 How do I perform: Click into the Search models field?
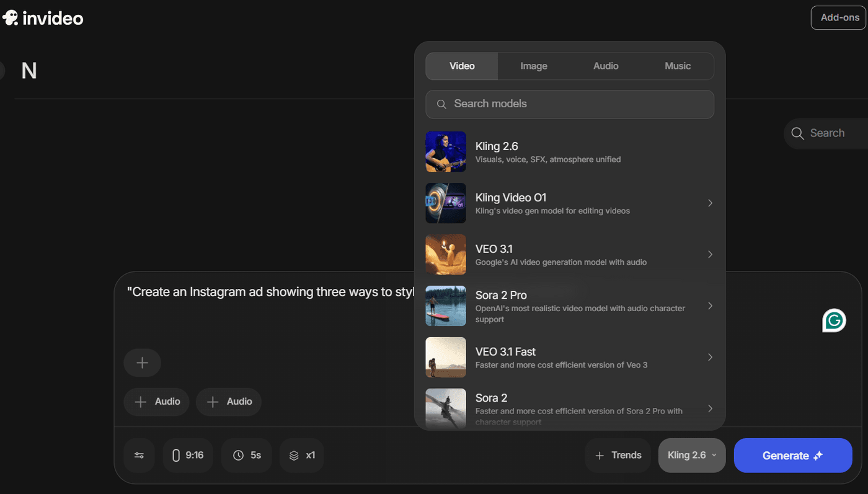click(577, 104)
